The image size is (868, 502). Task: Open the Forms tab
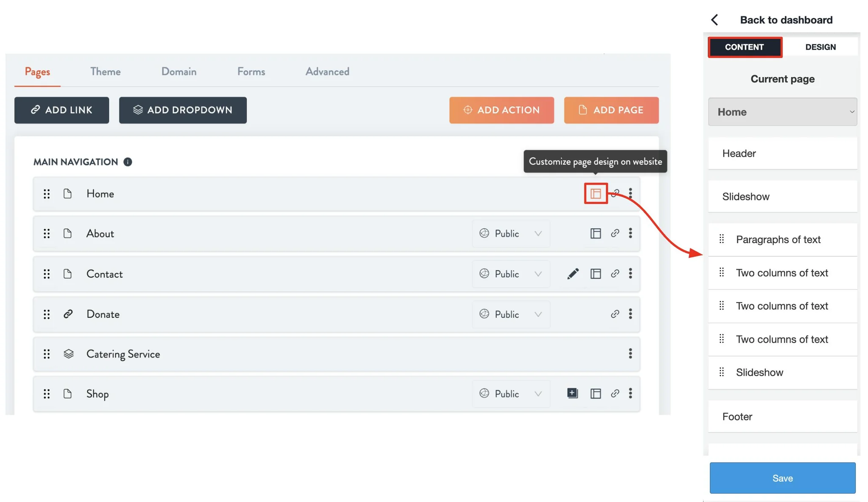coord(251,72)
